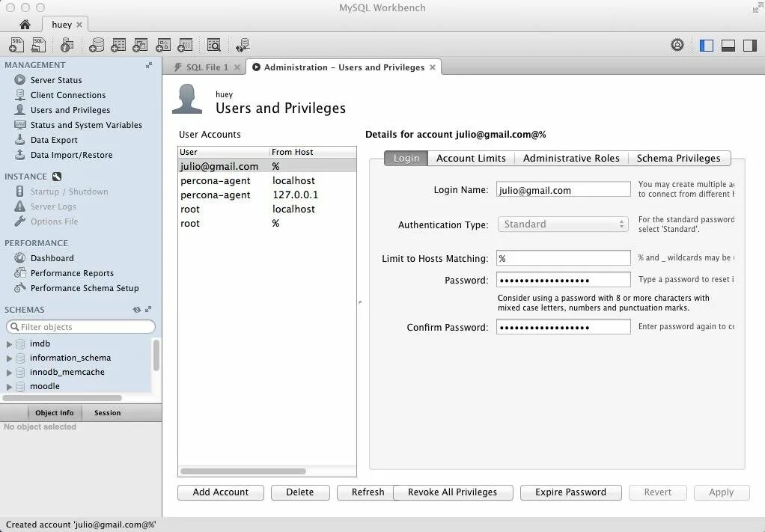Maximize the Schemas section icon
Image resolution: width=765 pixels, height=532 pixels.
(x=148, y=309)
